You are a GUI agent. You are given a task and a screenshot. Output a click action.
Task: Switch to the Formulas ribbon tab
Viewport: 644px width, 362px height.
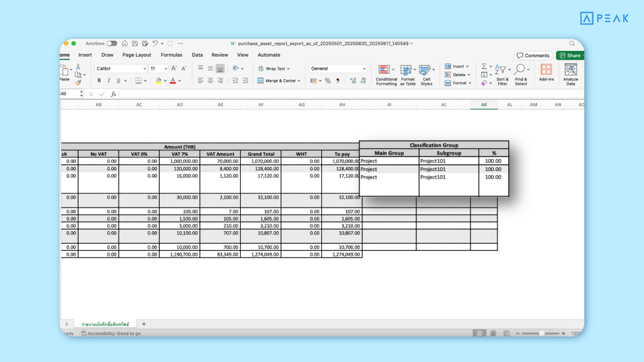click(x=171, y=55)
